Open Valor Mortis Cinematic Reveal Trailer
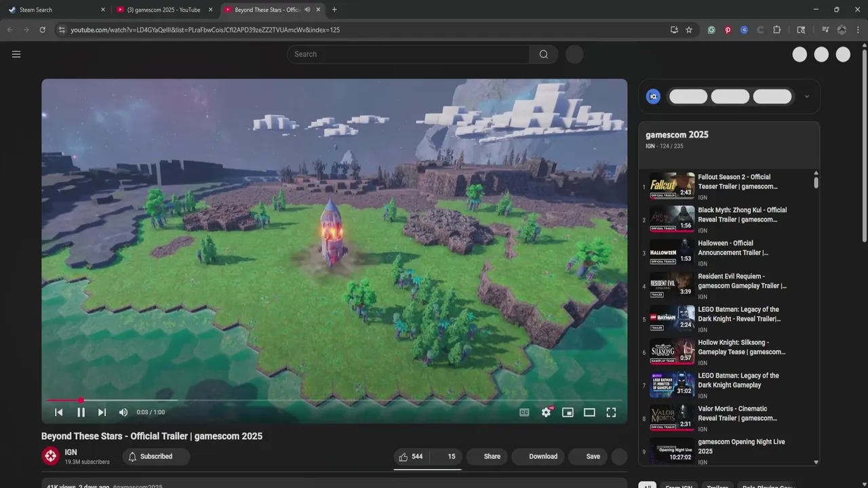Screen dimensions: 868x488 pos(729,418)
